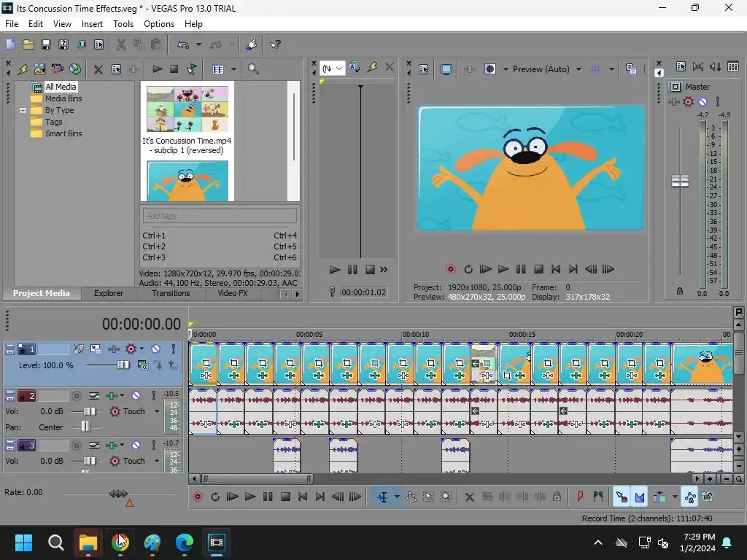Click the What's This help icon
The width and height of the screenshot is (747, 560).
pyautogui.click(x=275, y=44)
